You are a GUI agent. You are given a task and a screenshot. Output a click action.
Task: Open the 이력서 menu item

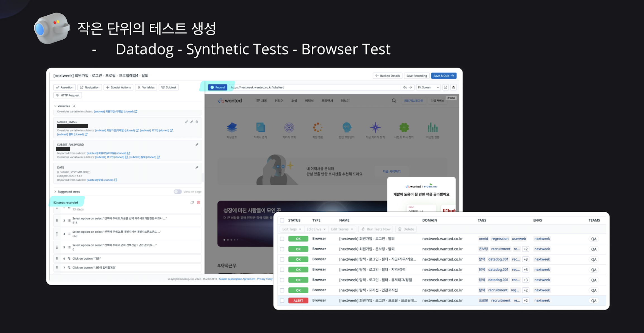(x=309, y=101)
